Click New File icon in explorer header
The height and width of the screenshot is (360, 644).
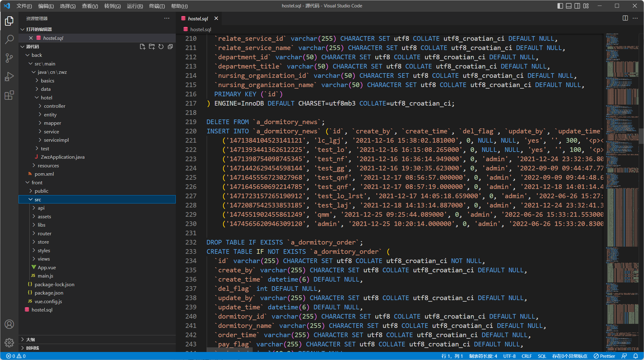(x=142, y=47)
